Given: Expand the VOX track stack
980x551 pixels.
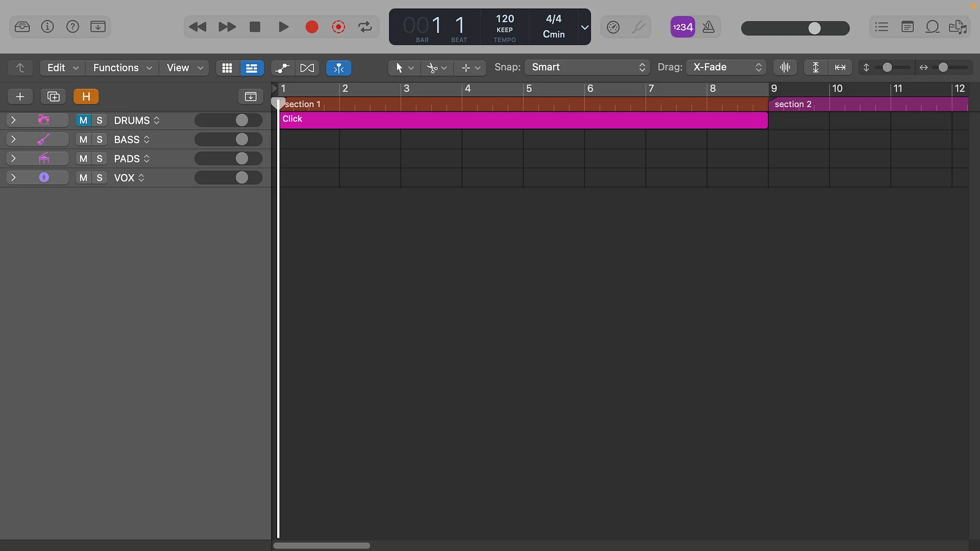Looking at the screenshot, I should (x=13, y=178).
